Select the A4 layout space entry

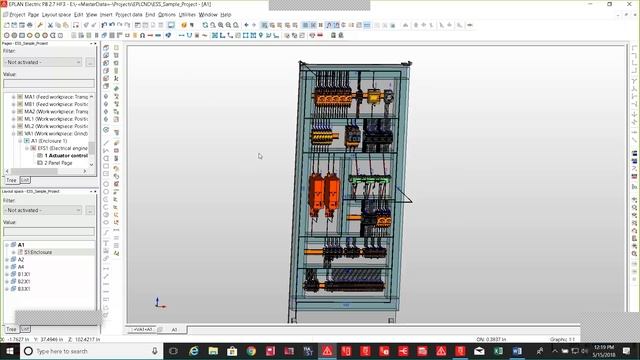(x=21, y=267)
